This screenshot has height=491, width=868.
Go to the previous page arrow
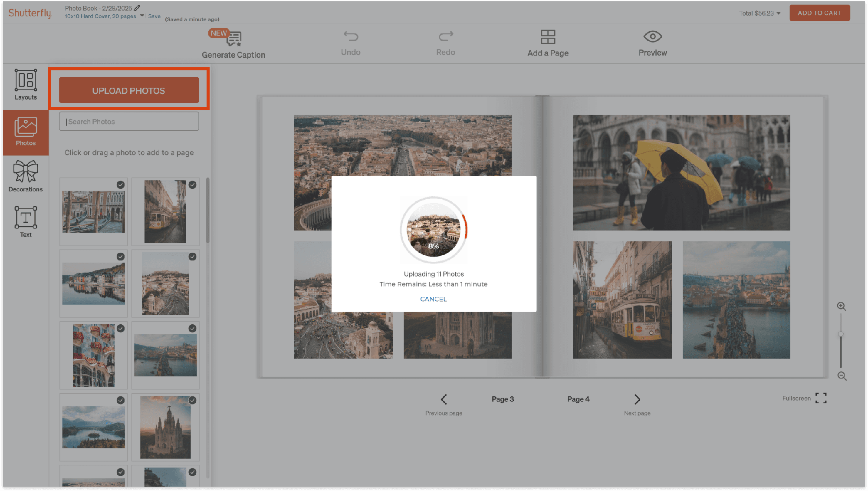click(444, 399)
